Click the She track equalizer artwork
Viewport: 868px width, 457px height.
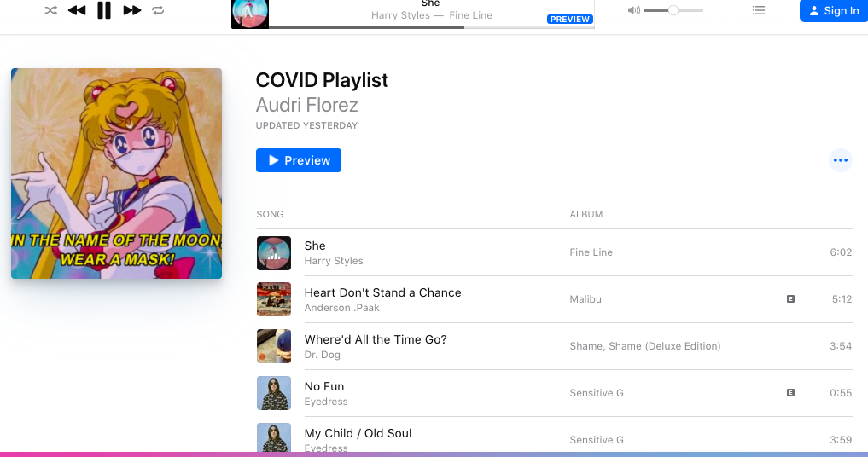(274, 253)
